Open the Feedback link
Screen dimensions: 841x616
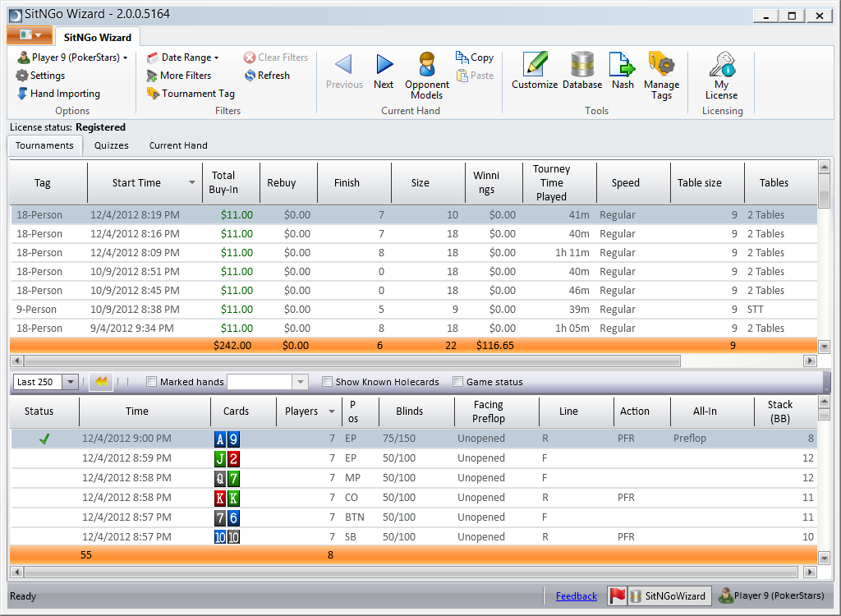click(576, 596)
